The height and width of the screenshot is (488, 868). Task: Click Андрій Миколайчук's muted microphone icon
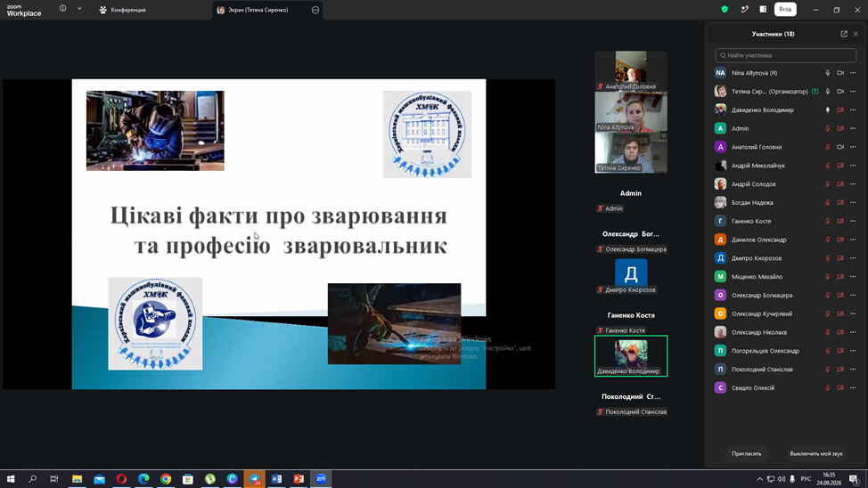pyautogui.click(x=828, y=166)
